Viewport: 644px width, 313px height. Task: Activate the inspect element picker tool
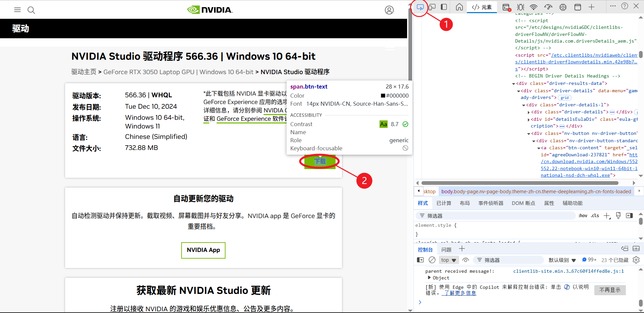(x=420, y=7)
